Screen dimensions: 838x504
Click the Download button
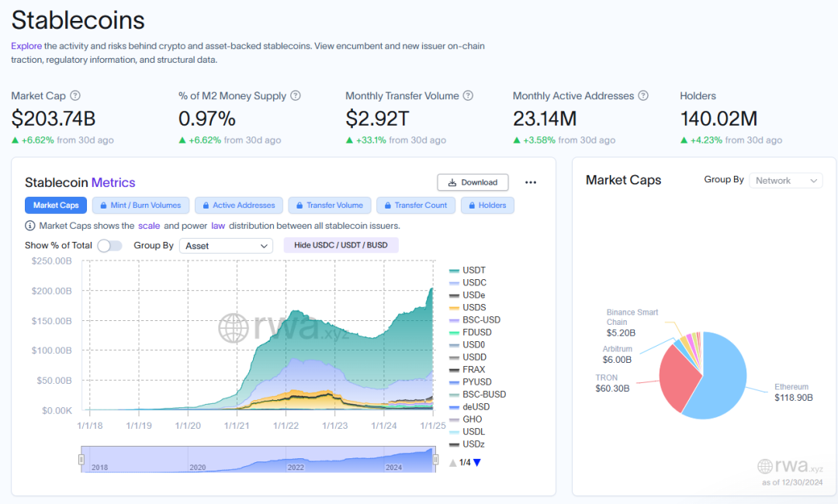[x=473, y=182]
